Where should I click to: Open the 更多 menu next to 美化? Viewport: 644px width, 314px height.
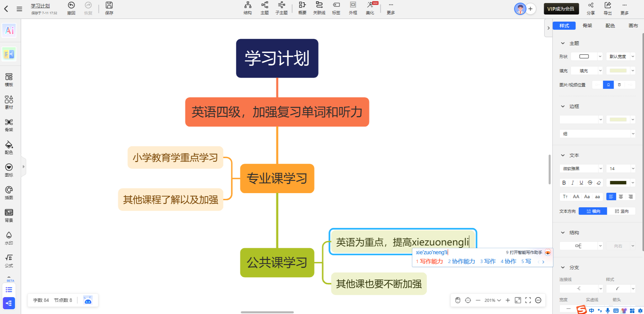point(391,8)
